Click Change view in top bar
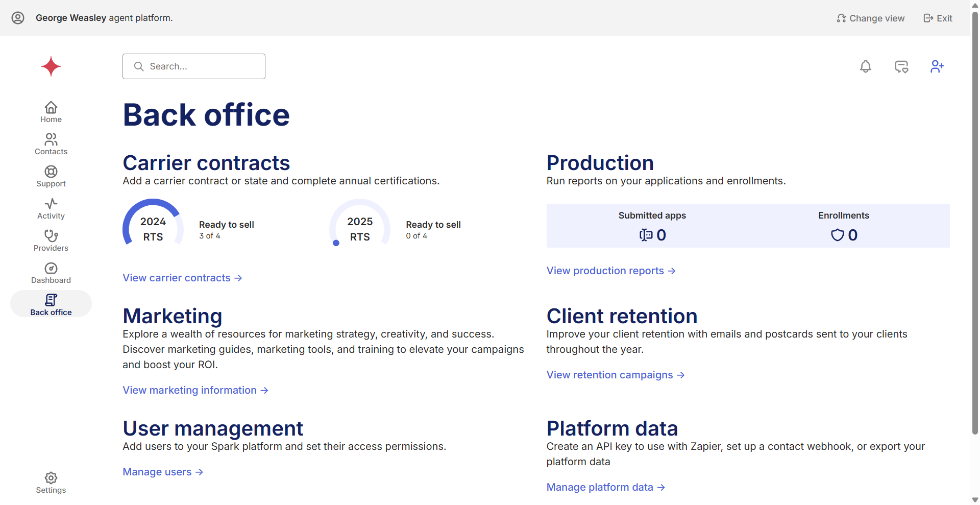Viewport: 980px width, 505px height. (x=871, y=18)
